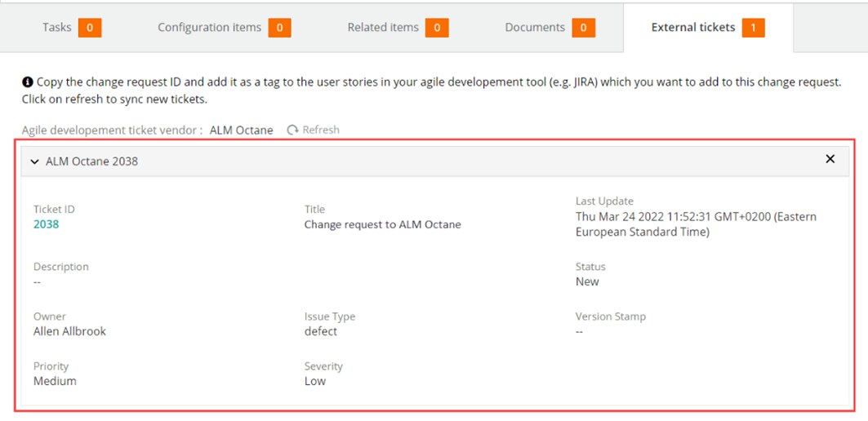This screenshot has height=421, width=868.
Task: Open ticket ID 2038 link
Action: point(46,224)
